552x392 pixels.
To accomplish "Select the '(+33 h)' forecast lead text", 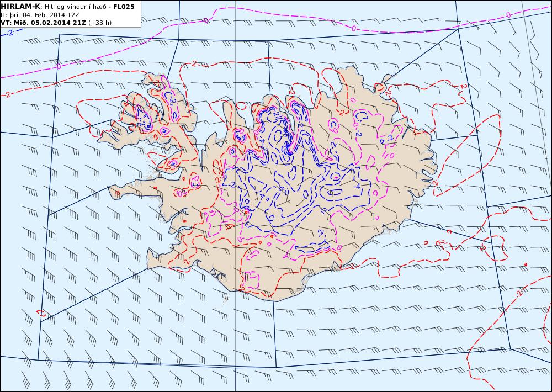I will click(x=99, y=23).
